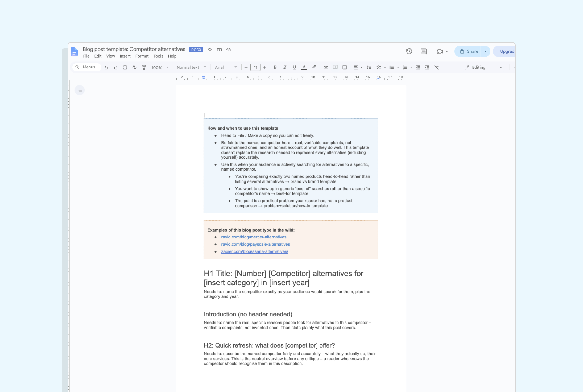The width and height of the screenshot is (583, 392).
Task: Insert a link
Action: pyautogui.click(x=326, y=67)
